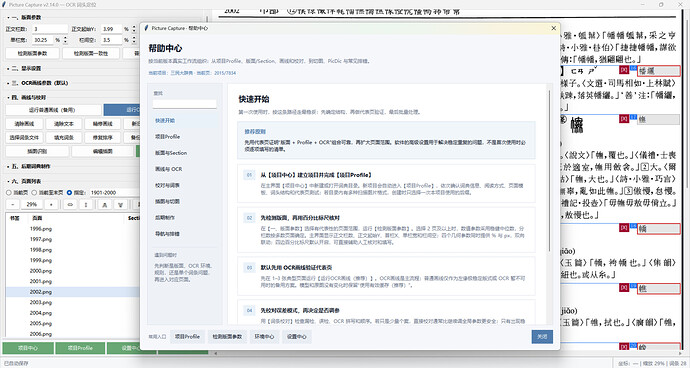Click the fit-to-width horizontal arrows icon
690x368 pixels.
point(70,205)
